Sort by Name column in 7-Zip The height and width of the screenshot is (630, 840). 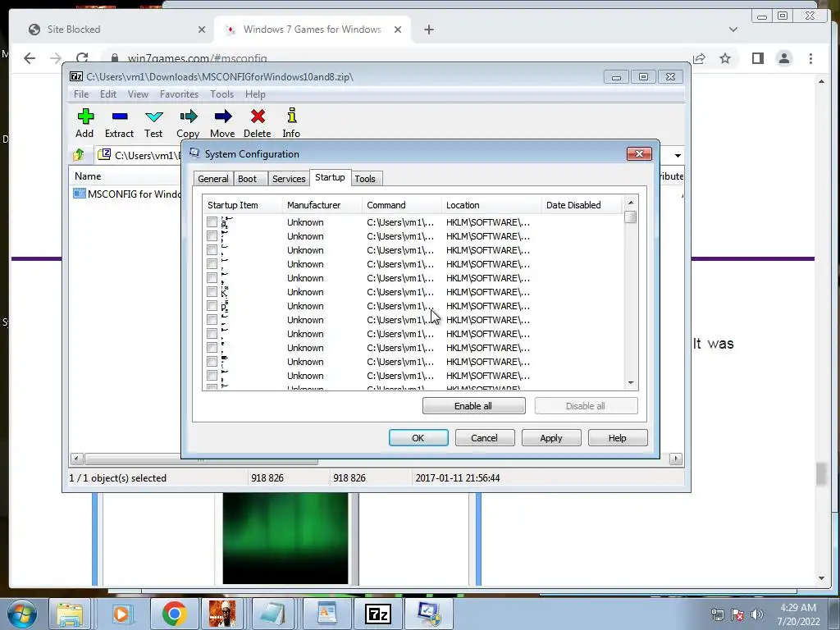point(126,176)
